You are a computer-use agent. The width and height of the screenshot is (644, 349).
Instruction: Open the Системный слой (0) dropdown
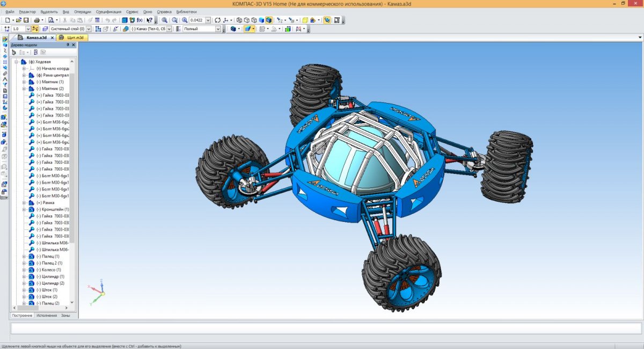click(89, 29)
